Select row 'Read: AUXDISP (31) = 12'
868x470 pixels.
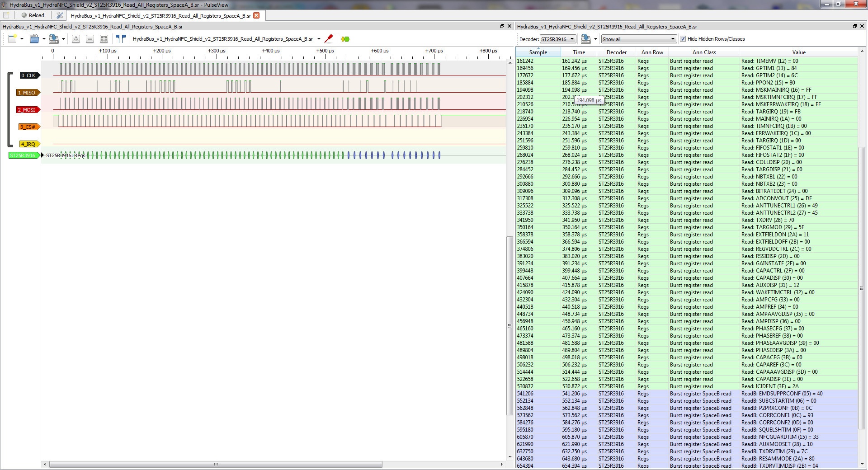coord(687,285)
